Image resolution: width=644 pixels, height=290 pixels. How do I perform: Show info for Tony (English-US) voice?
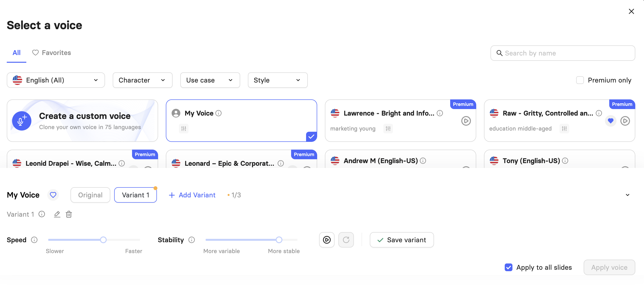click(565, 161)
